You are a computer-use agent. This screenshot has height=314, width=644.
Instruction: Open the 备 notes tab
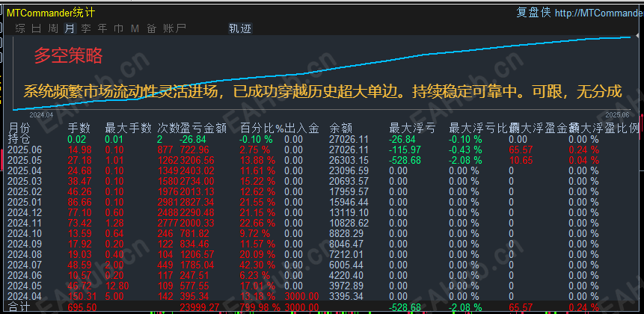coord(152,28)
